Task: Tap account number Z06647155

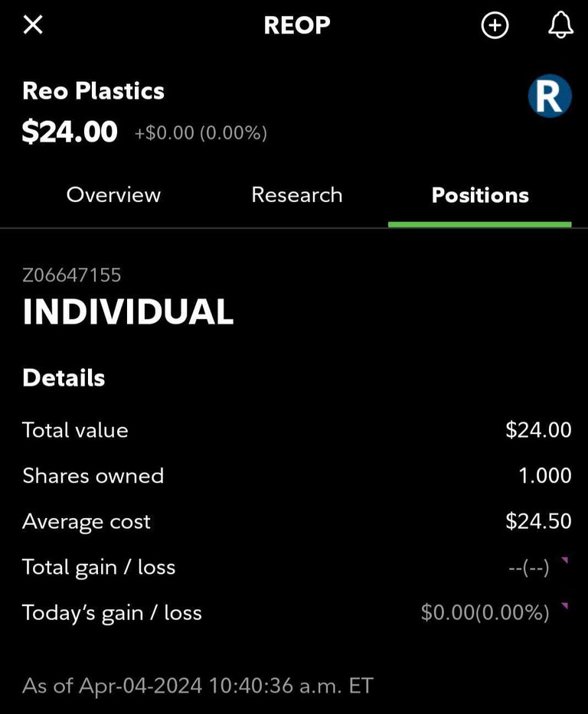Action: click(71, 275)
